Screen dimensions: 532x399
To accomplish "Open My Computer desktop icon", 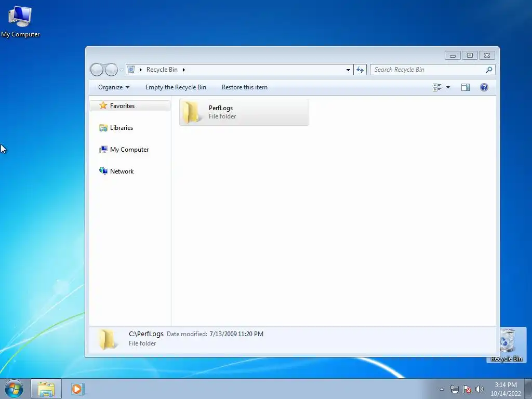I will 20,22.
